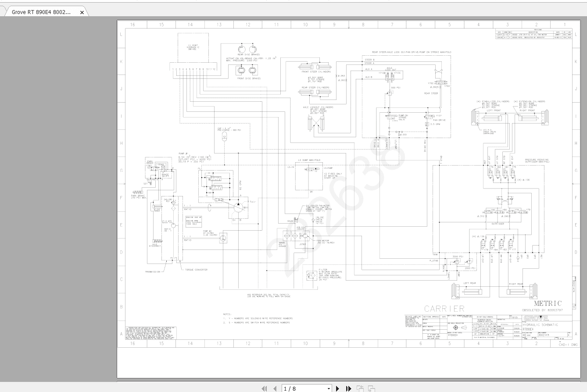Skip ahead using the double right-arrow icon

pyautogui.click(x=348, y=388)
